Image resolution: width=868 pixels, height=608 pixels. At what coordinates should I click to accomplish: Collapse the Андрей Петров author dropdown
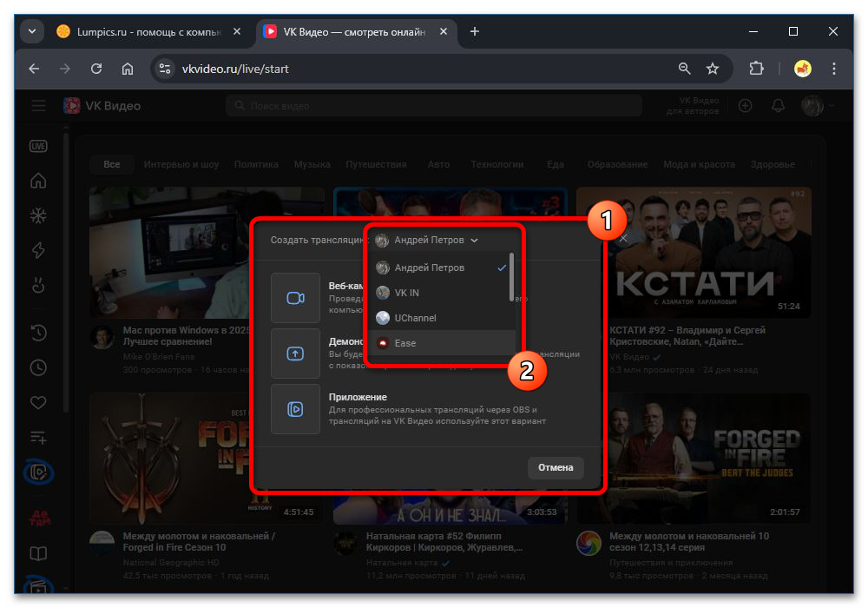[x=427, y=241]
